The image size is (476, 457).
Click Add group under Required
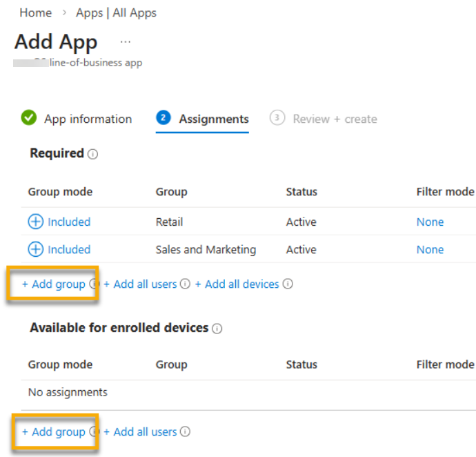point(54,284)
